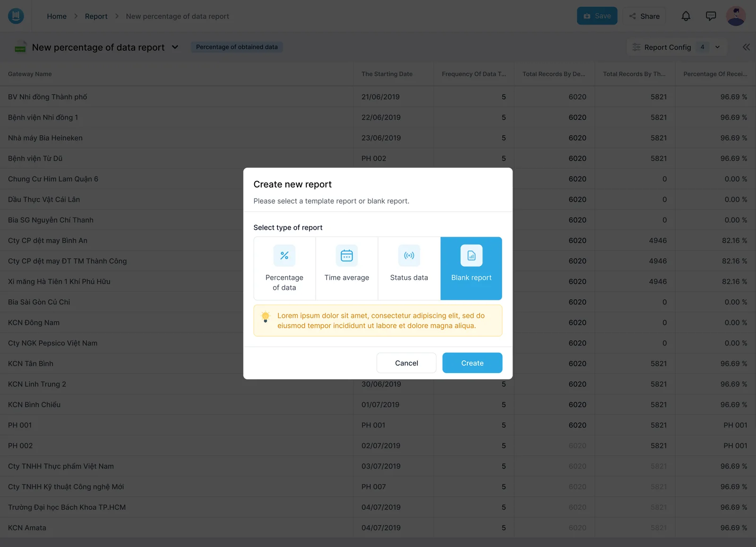This screenshot has height=547, width=756.
Task: Open the user avatar profile
Action: [736, 16]
